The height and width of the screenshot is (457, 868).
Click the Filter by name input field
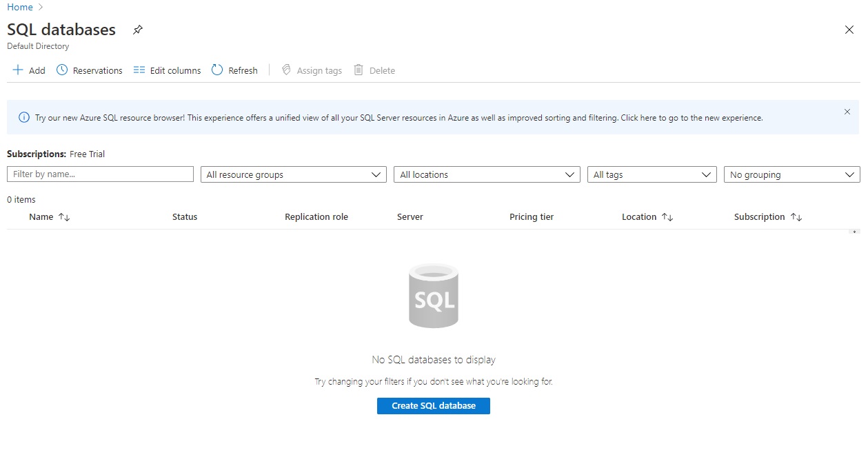[99, 174]
